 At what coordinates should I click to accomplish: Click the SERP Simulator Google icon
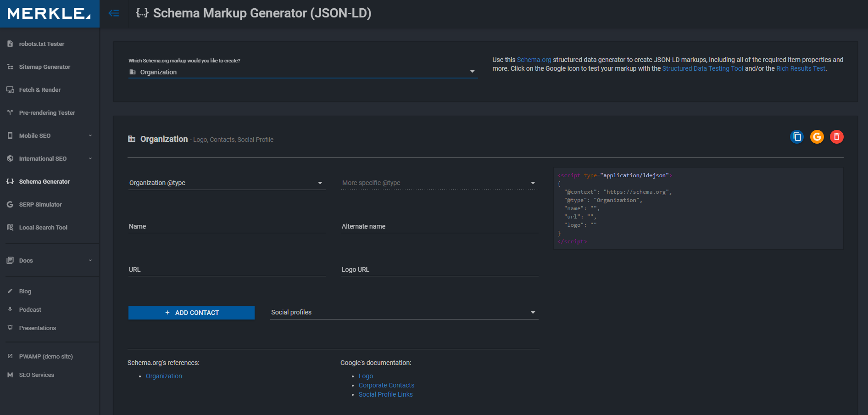pos(10,204)
